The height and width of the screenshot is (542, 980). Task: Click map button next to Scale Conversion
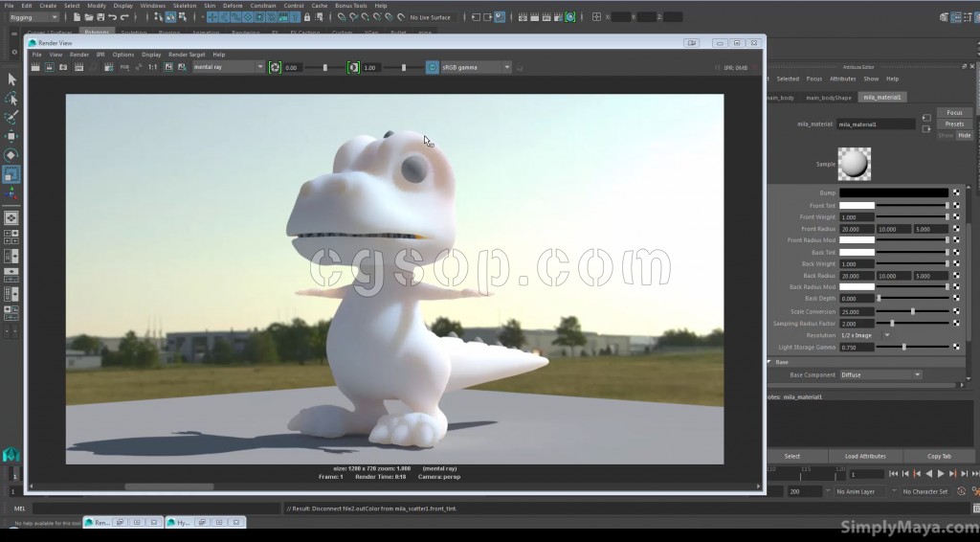coord(956,310)
